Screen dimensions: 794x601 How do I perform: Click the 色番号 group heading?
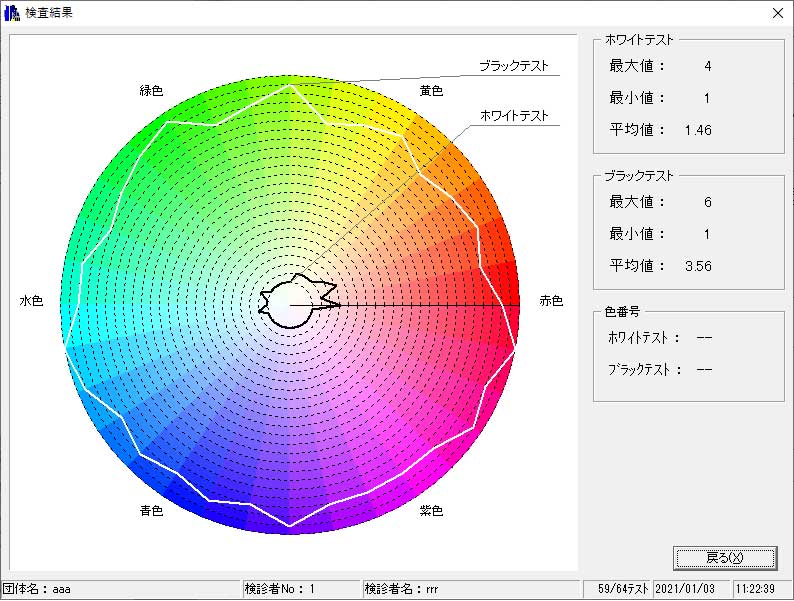click(622, 312)
